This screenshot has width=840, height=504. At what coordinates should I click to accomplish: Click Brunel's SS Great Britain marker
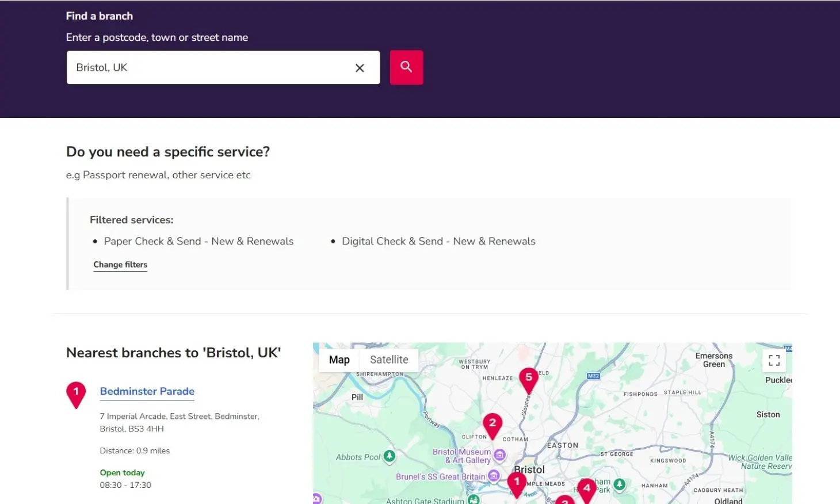[494, 476]
